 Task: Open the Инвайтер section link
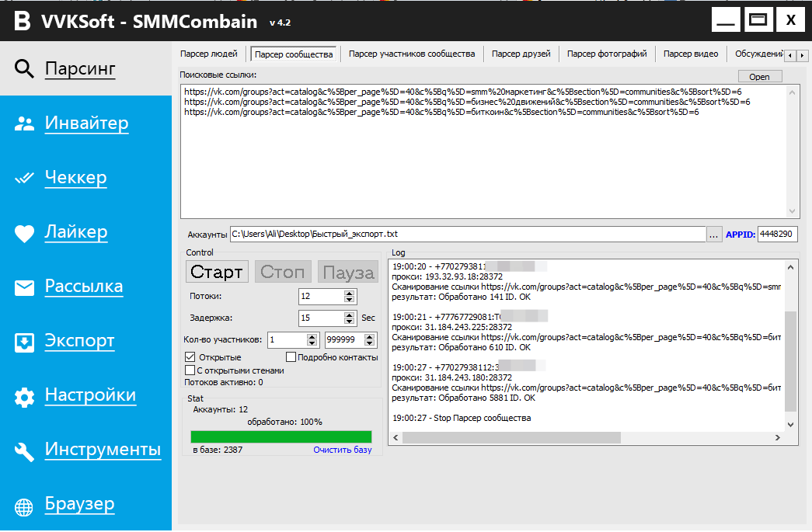click(86, 123)
